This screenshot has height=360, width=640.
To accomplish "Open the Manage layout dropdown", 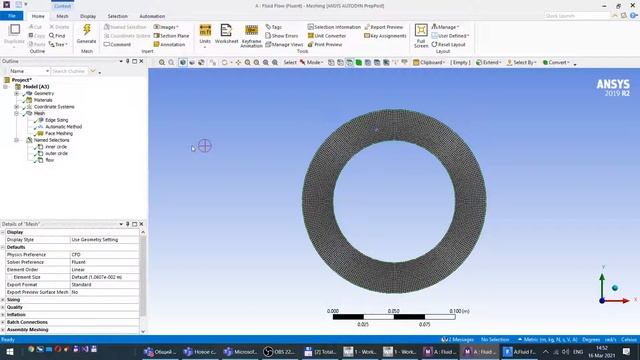I will point(445,27).
